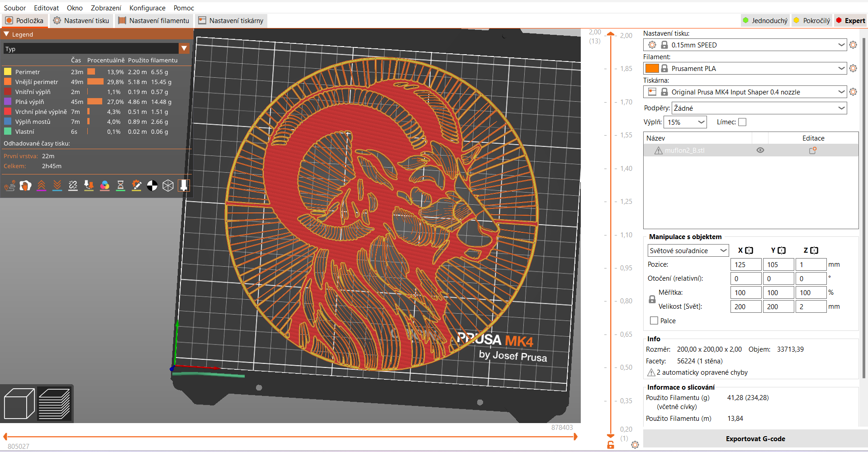Select Pokročilý mode
The width and height of the screenshot is (868, 452).
[812, 20]
